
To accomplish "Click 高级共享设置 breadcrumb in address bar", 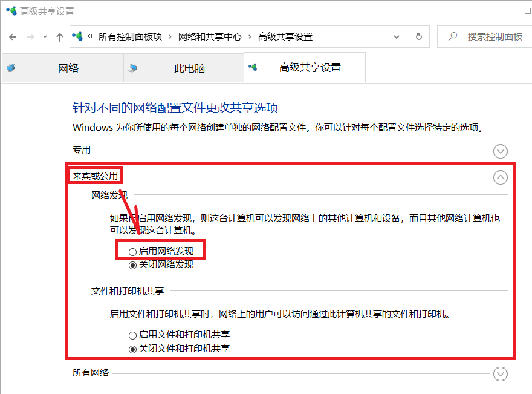I will (285, 36).
